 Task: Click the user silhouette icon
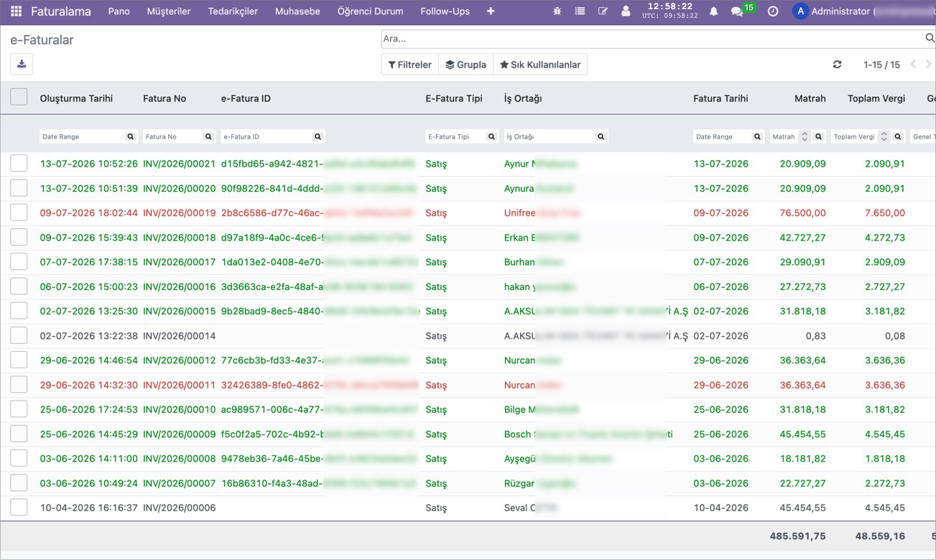click(626, 11)
